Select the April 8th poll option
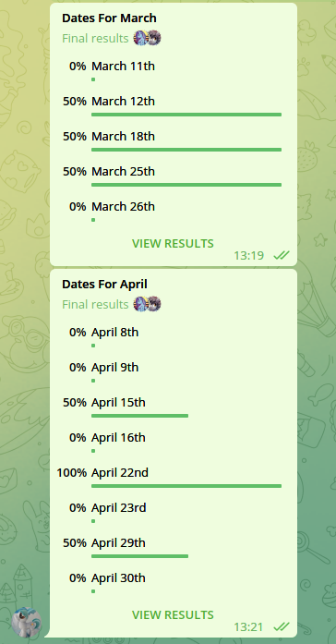 (x=173, y=337)
